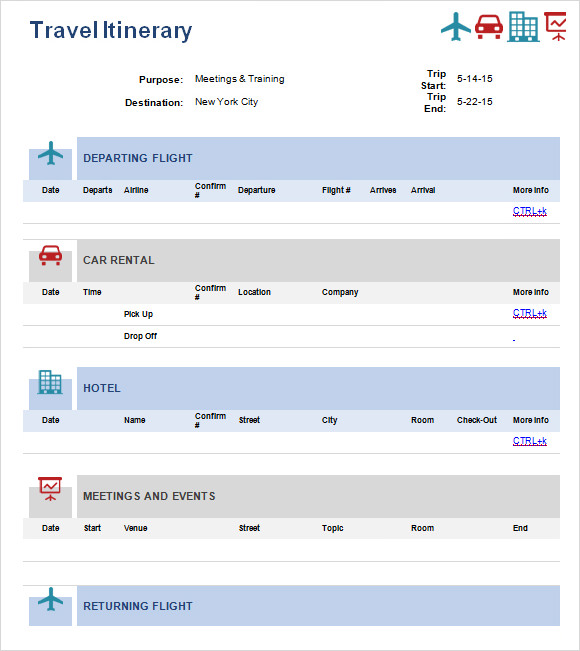Click the MEETINGS AND EVENTS heading
Viewport: 580px width, 651px height.
(149, 496)
